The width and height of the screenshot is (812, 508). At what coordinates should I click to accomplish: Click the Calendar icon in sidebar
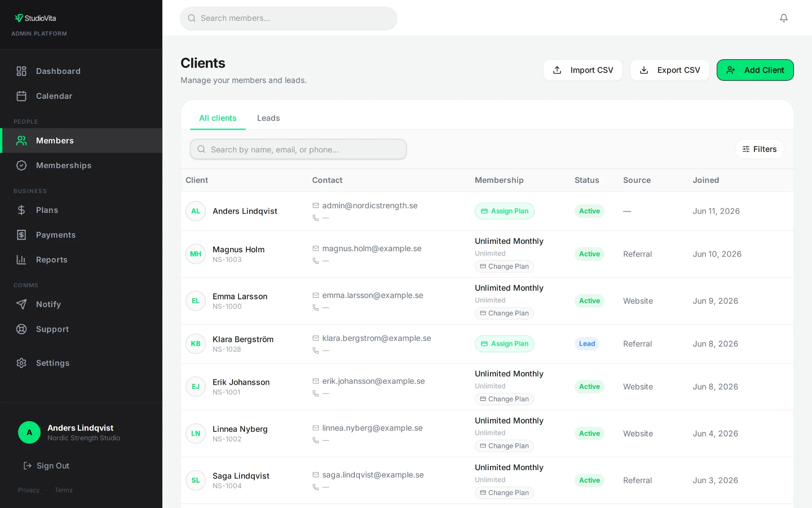coord(21,96)
